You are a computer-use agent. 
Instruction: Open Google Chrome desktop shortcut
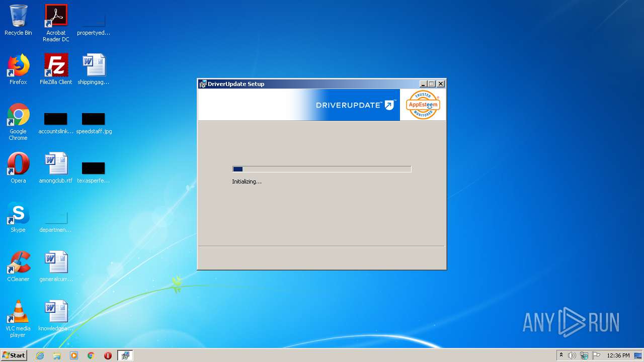tap(18, 122)
